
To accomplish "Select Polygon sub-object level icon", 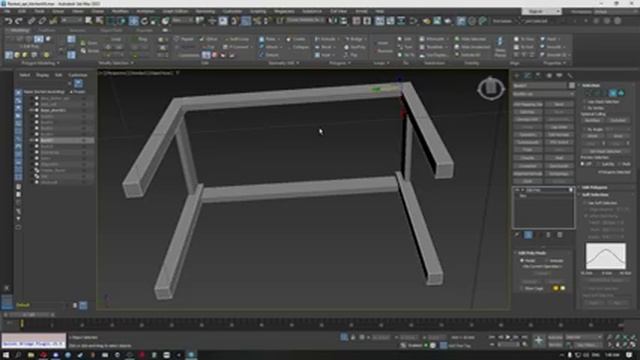I will pos(613,93).
